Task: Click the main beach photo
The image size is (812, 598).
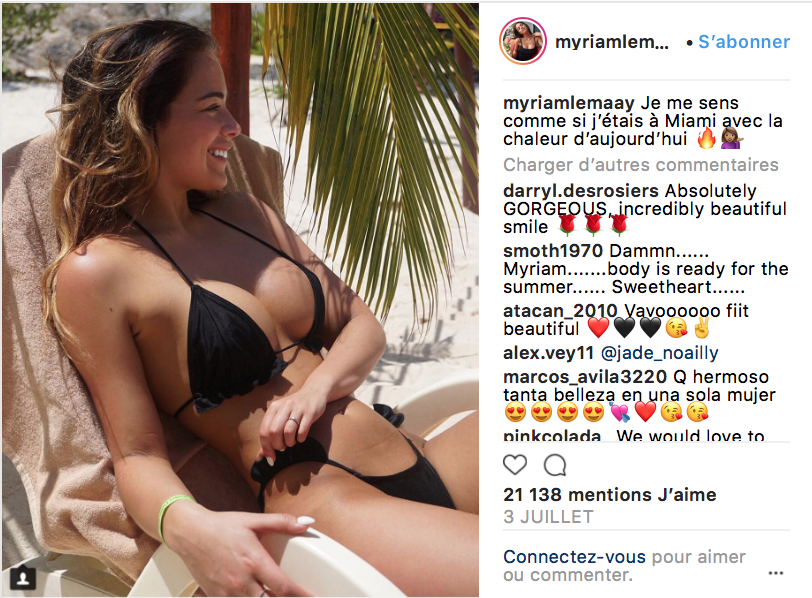Action: coord(240,299)
